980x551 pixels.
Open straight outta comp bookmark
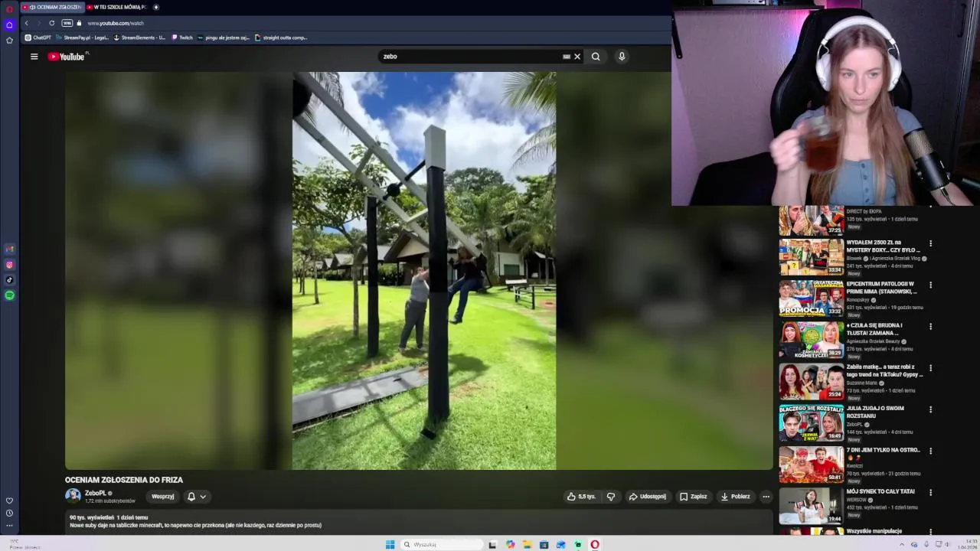pyautogui.click(x=281, y=37)
